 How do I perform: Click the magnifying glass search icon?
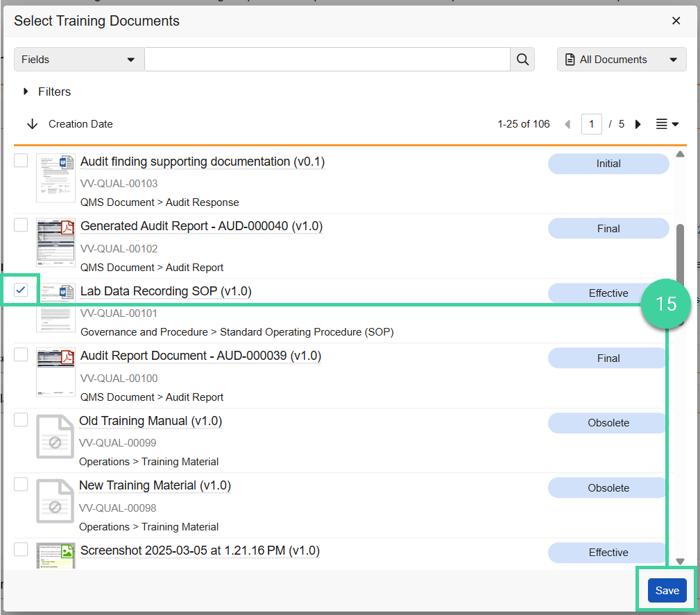tap(522, 60)
